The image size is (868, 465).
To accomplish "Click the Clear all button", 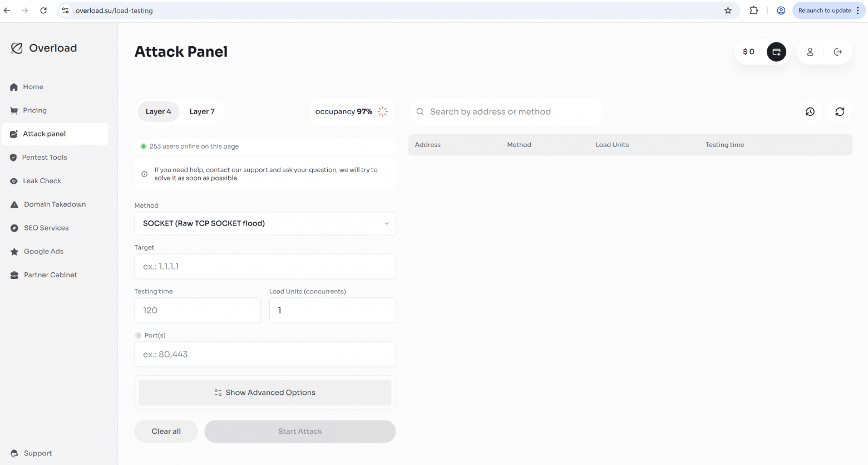I will click(166, 432).
